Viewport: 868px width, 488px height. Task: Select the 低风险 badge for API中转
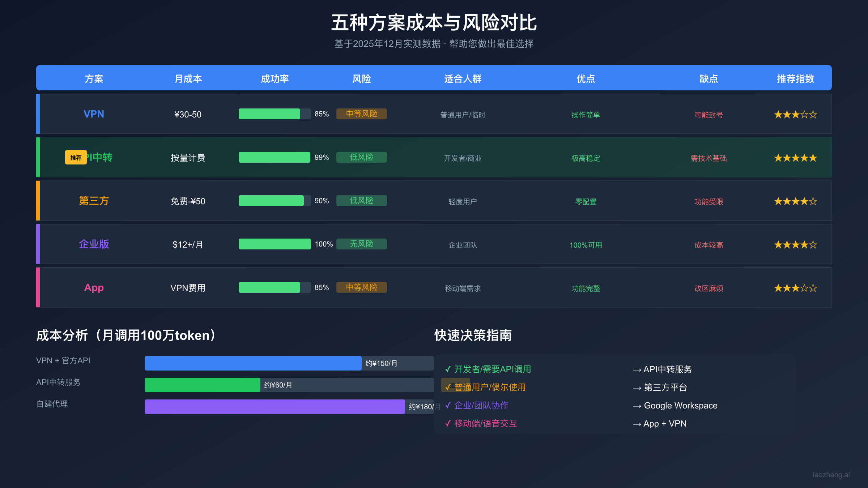click(x=361, y=157)
